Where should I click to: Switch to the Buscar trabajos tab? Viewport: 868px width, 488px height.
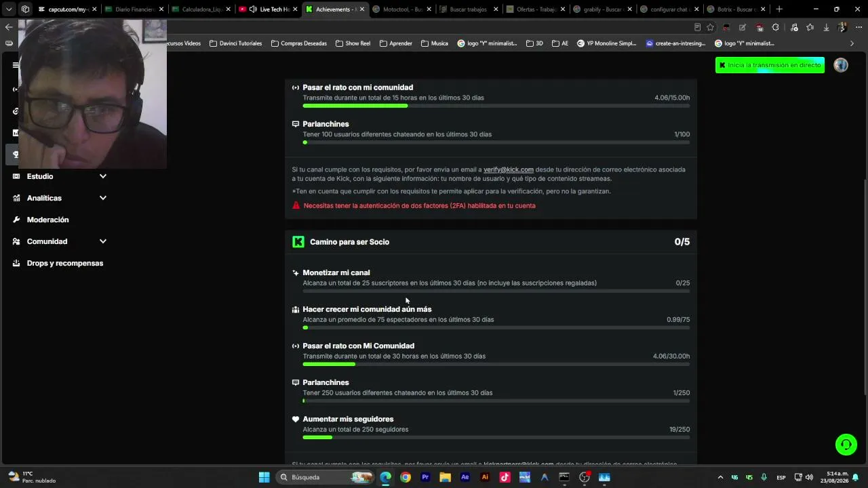pos(468,9)
